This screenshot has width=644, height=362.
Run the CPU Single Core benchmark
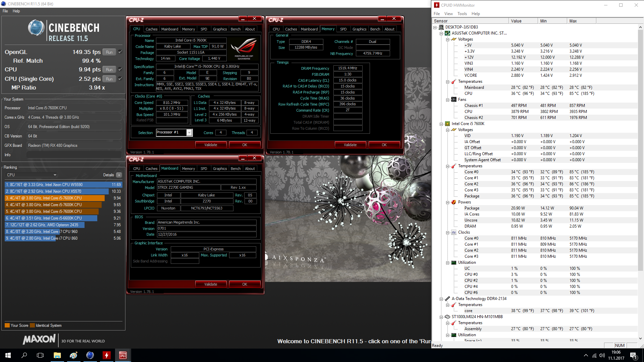(x=109, y=79)
